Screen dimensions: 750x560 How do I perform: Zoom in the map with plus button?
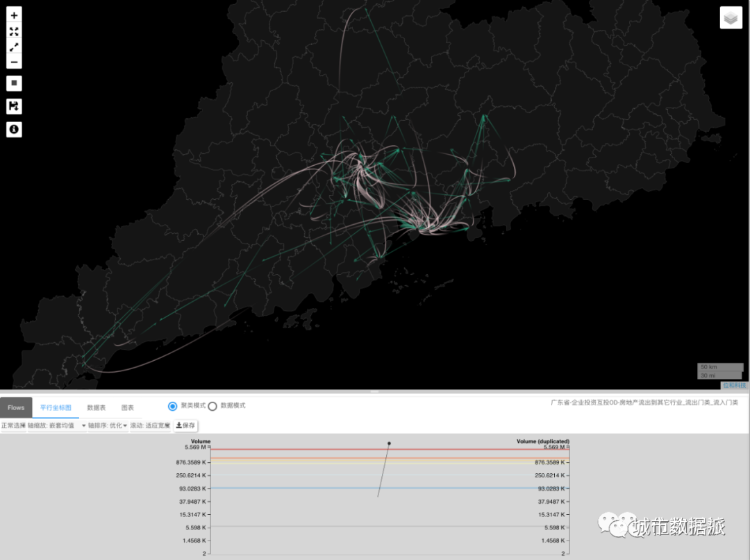14,15
